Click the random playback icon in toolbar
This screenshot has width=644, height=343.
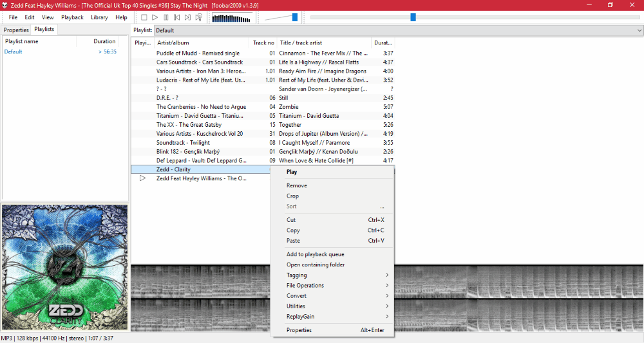tap(199, 17)
